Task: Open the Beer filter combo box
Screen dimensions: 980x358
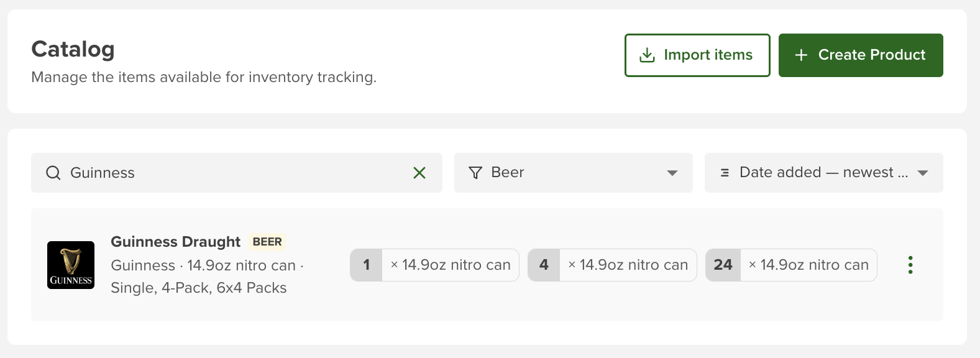Action: click(x=574, y=173)
